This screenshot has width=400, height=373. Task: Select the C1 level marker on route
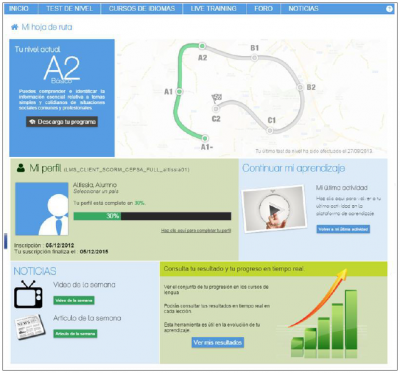(271, 130)
